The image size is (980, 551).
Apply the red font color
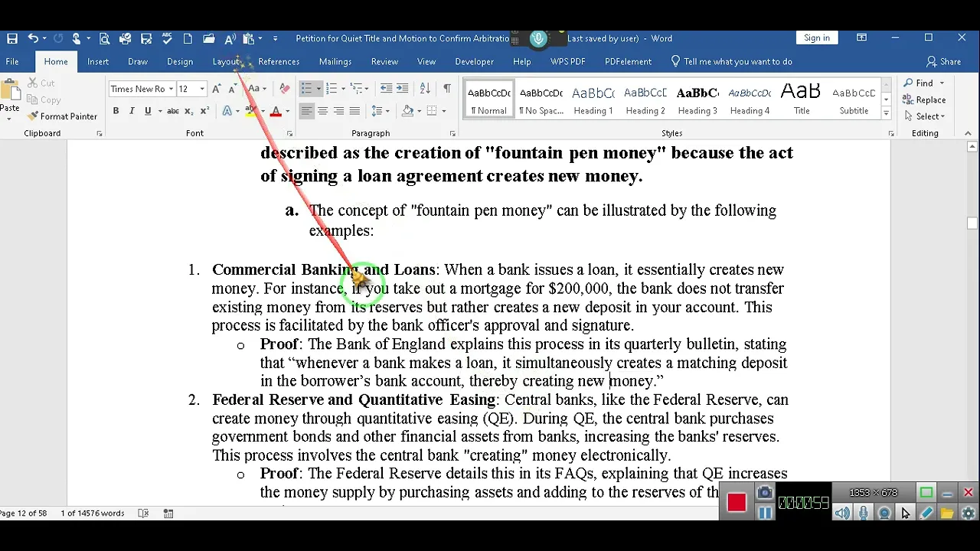(276, 111)
